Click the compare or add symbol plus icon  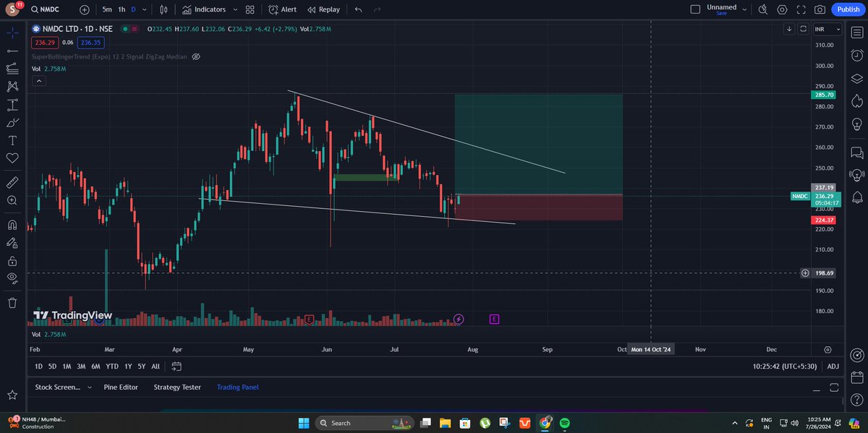pyautogui.click(x=85, y=9)
